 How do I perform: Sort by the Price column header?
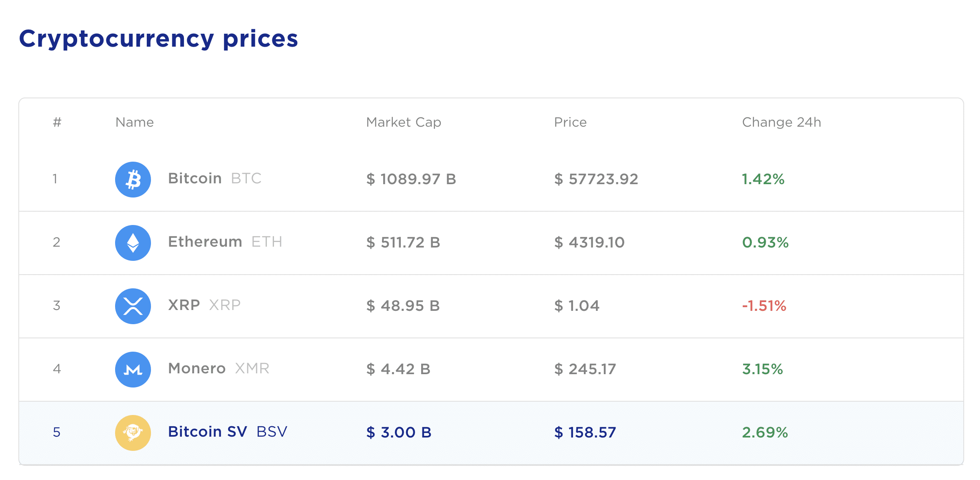click(x=570, y=122)
